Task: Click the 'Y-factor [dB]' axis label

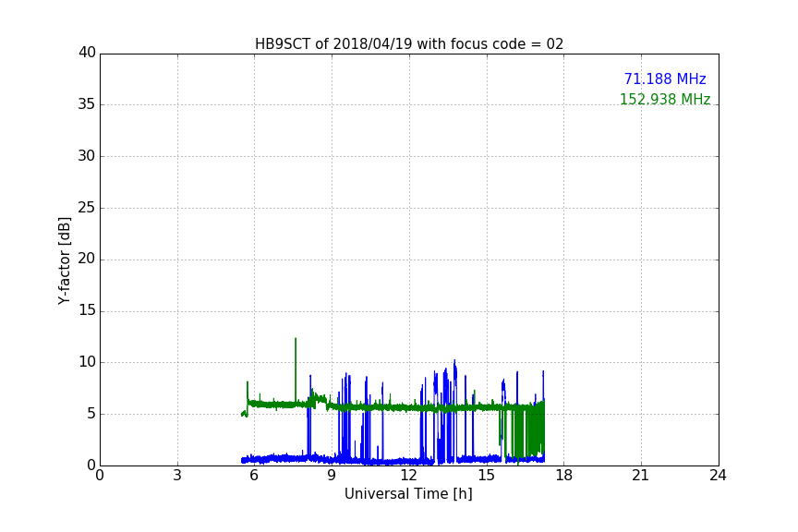Action: coord(64,260)
